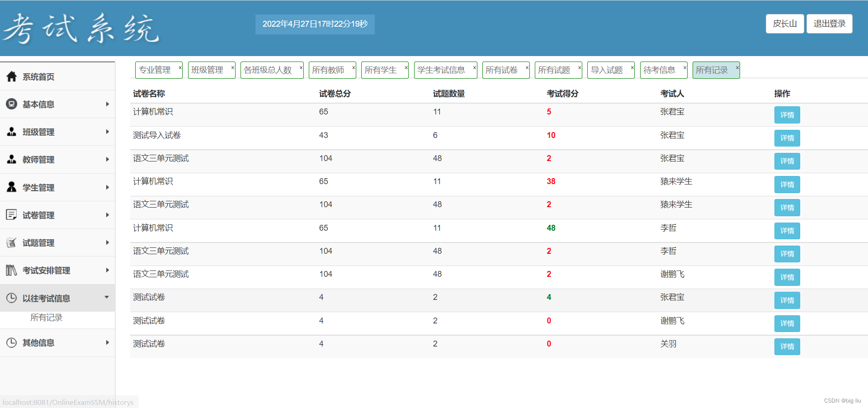Viewport: 868px width, 408px height.
Task: Click the 考试得分 column header
Action: tap(562, 94)
